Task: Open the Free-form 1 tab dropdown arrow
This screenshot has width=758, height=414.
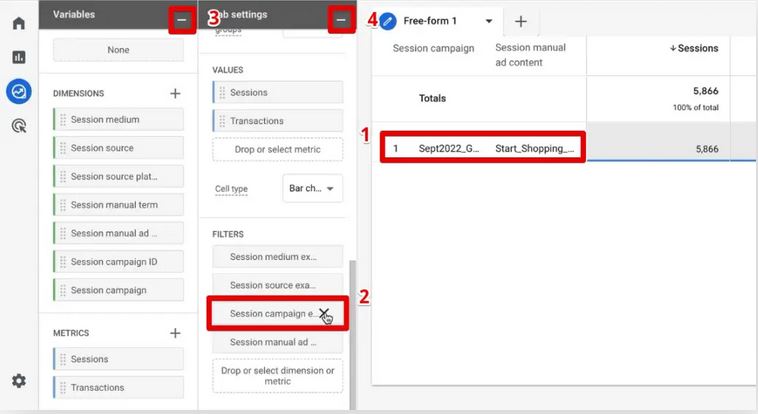Action: [x=489, y=21]
